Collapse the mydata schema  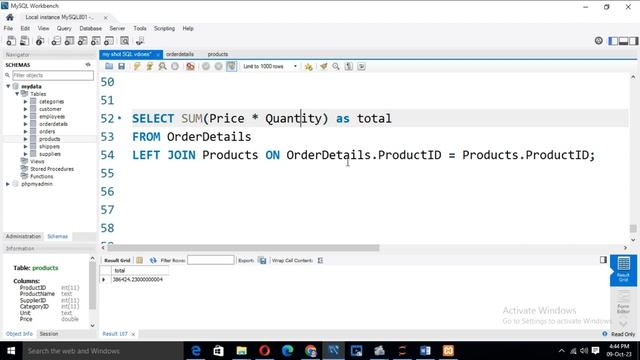click(x=8, y=86)
